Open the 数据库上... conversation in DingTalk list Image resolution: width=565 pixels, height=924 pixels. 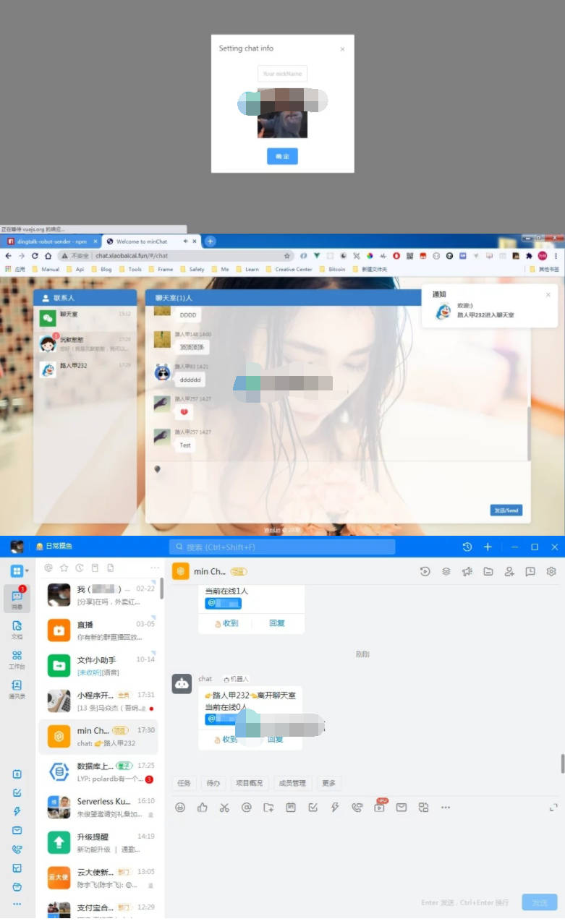pos(98,771)
